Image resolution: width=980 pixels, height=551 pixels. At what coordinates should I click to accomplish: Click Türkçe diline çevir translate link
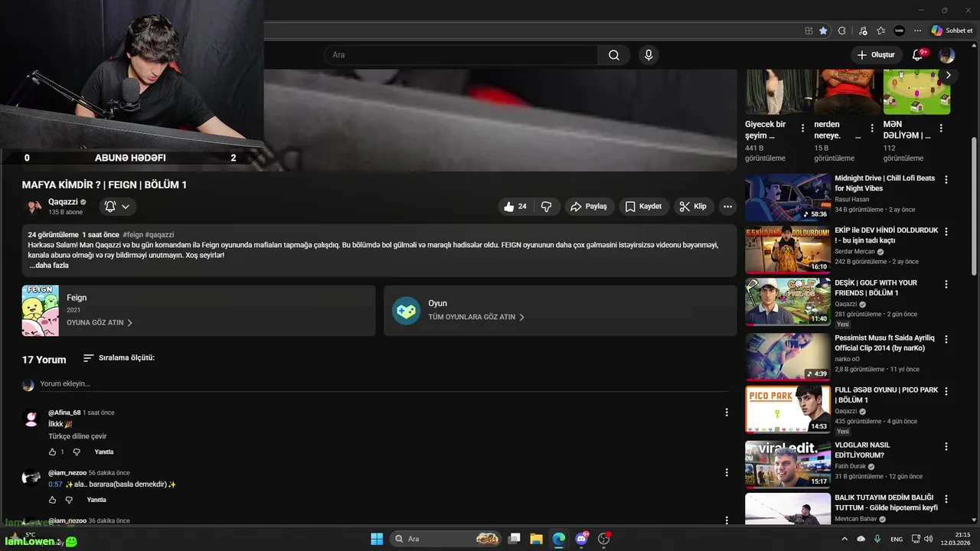[x=77, y=436]
